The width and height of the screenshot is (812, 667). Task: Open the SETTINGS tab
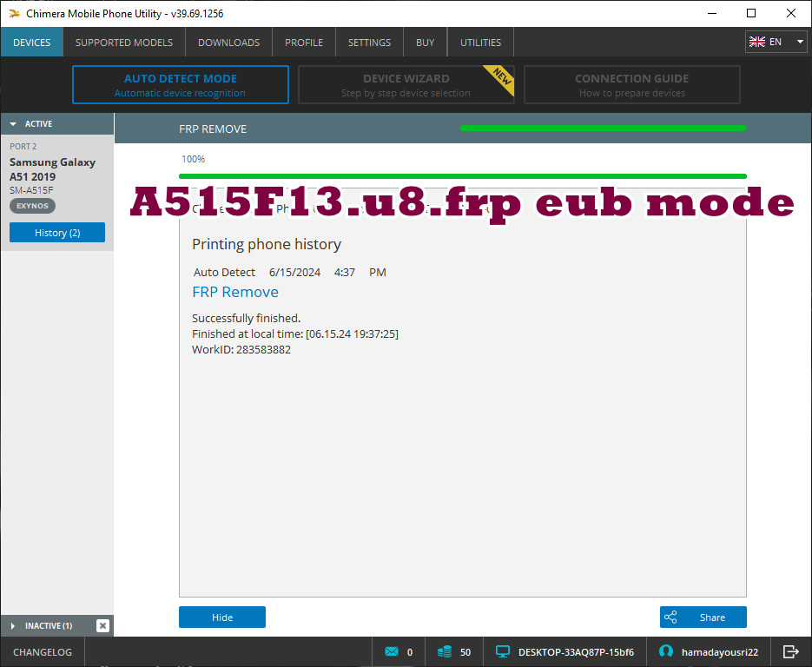369,42
